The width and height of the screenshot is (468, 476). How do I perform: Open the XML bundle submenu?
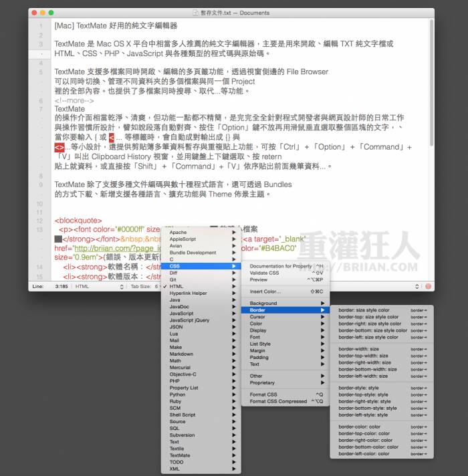click(x=201, y=469)
